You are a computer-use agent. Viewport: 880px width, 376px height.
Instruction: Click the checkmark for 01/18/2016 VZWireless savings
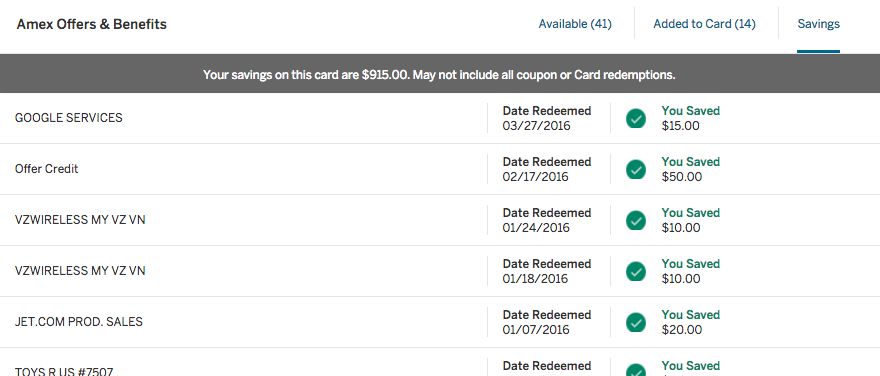(636, 272)
